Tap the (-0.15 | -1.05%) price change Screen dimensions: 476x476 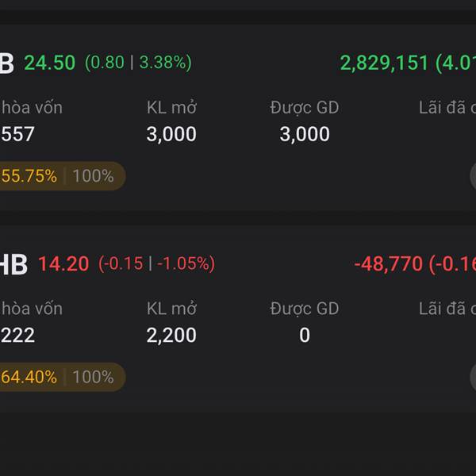[156, 263]
